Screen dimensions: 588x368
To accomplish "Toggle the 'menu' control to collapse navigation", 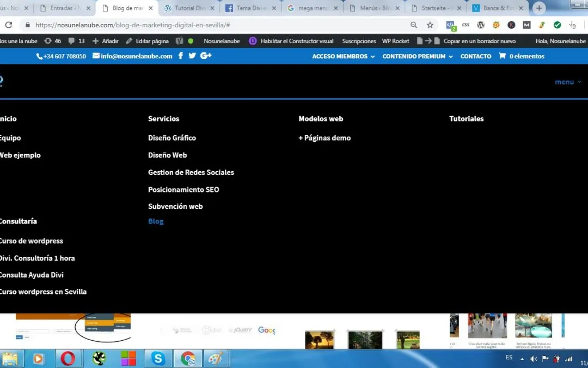I will pos(568,81).
